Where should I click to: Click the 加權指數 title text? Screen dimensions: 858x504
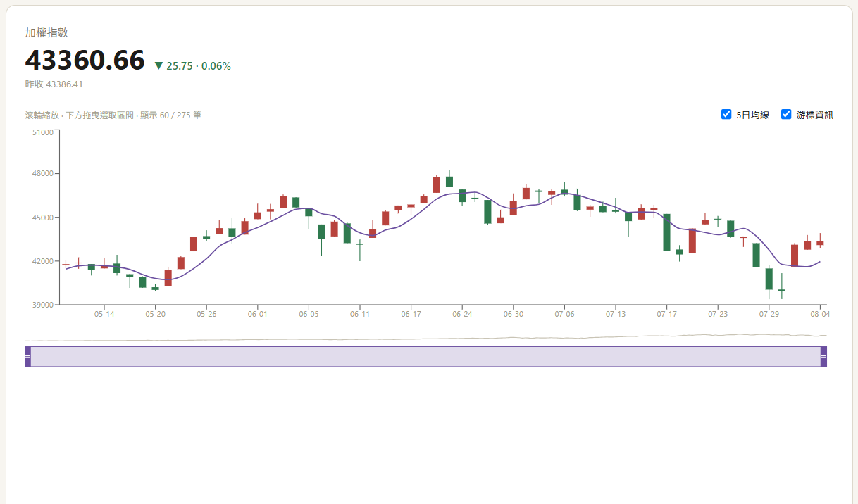coord(46,32)
